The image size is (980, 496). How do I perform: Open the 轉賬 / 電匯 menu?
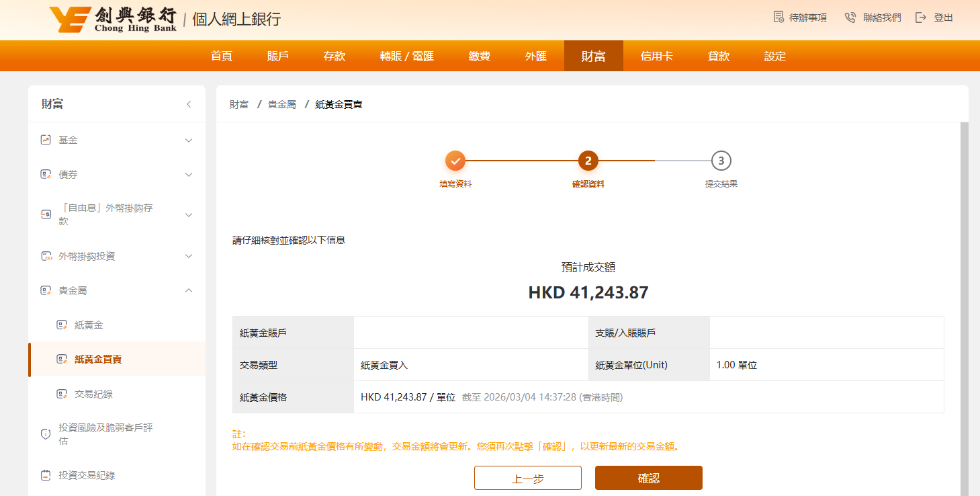click(406, 56)
